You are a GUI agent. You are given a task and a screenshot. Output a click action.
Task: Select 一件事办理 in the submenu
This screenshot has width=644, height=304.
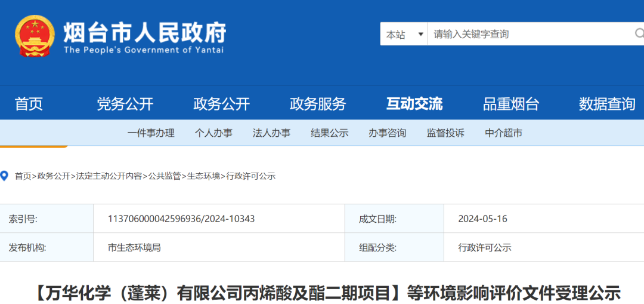coord(151,133)
